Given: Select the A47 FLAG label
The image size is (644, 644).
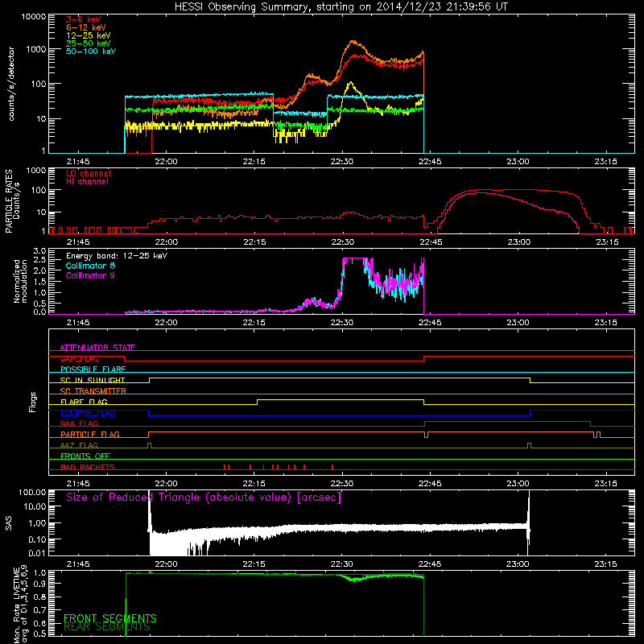Looking at the screenshot, I should (x=79, y=445).
